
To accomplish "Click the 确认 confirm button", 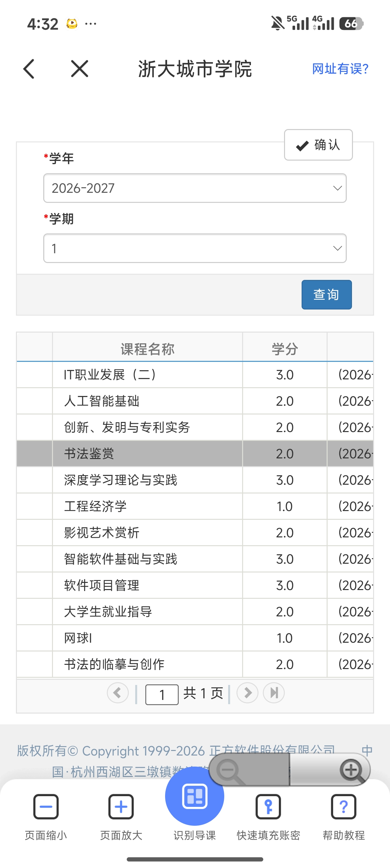I will pyautogui.click(x=318, y=145).
